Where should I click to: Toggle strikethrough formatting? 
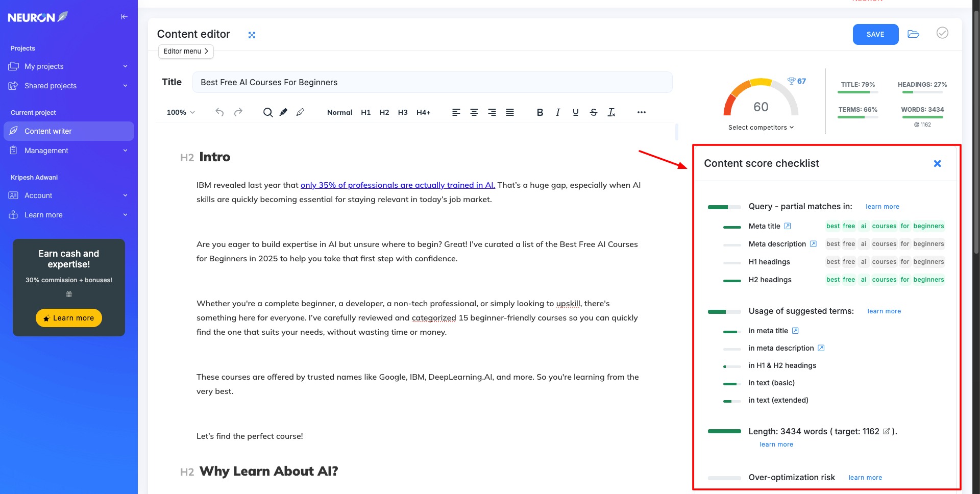point(594,112)
